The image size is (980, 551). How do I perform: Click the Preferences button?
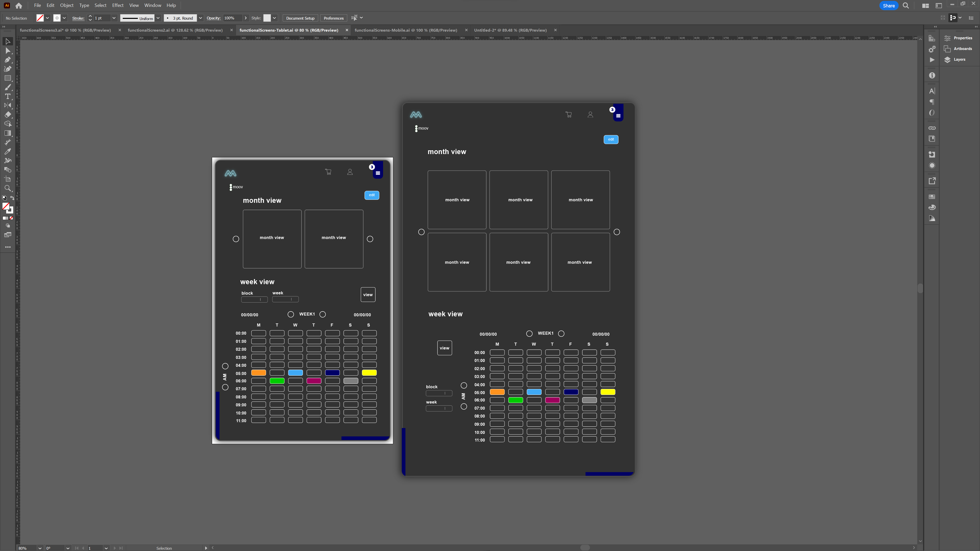333,18
